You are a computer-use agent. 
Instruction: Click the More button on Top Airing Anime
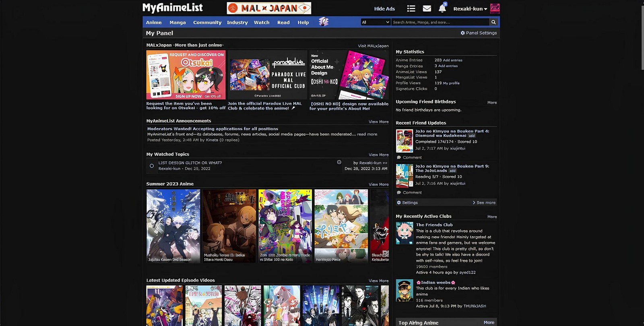pyautogui.click(x=489, y=322)
